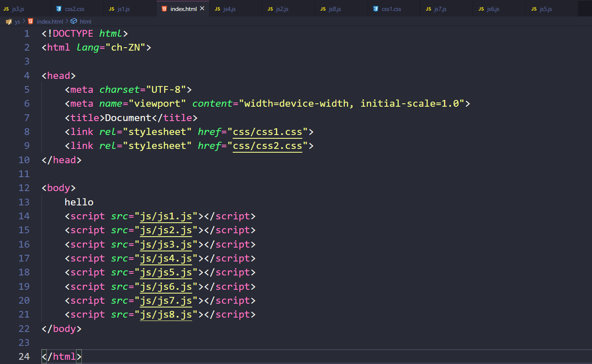Open the js4.js tab
592x364 pixels.
[235, 8]
